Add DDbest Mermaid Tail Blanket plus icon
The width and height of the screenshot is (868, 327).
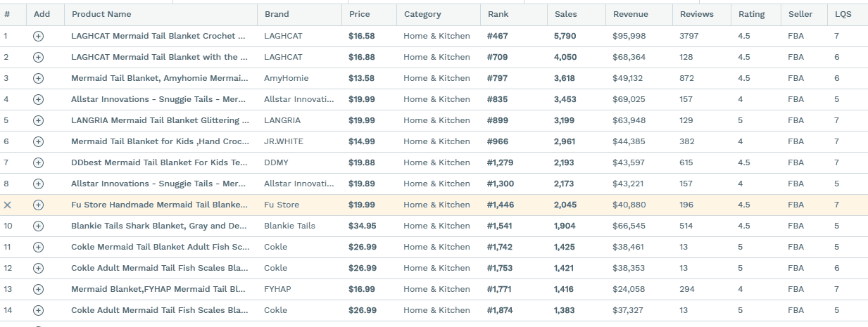[x=39, y=162]
